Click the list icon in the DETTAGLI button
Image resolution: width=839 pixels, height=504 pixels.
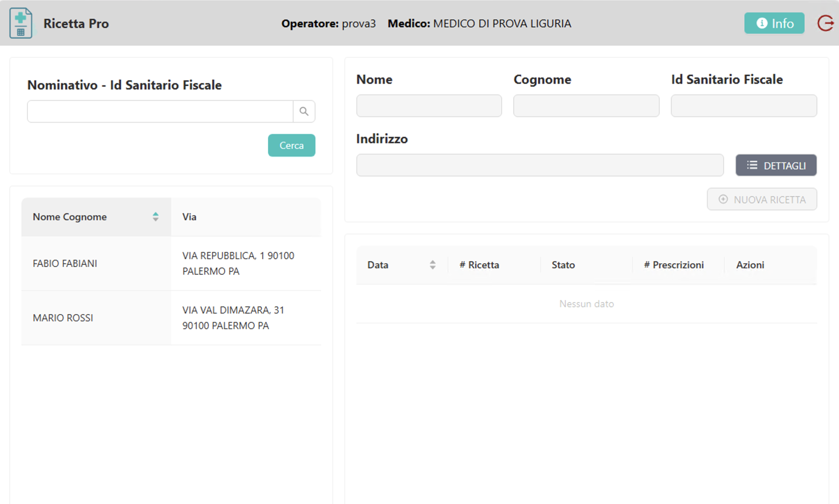pyautogui.click(x=752, y=165)
